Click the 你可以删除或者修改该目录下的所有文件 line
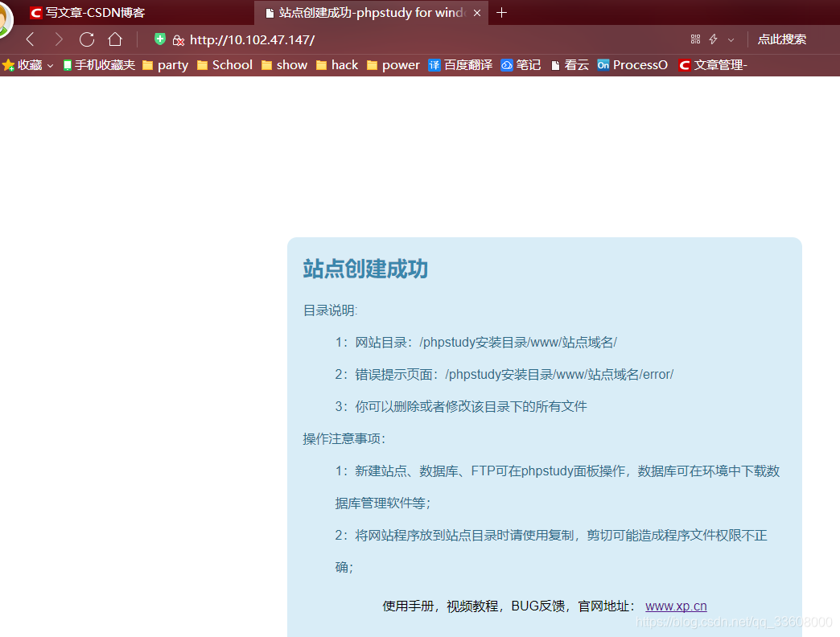The height and width of the screenshot is (637, 840). 461,406
